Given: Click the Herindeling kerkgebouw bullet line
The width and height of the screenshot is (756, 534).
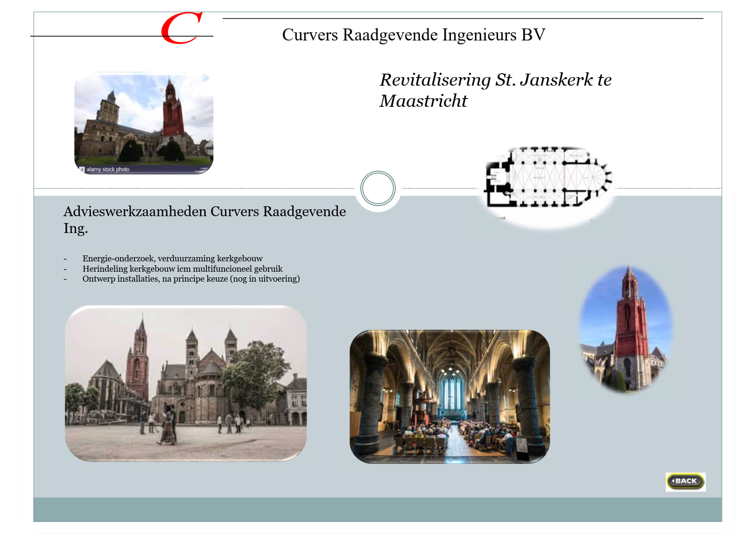Looking at the screenshot, I should (x=182, y=269).
